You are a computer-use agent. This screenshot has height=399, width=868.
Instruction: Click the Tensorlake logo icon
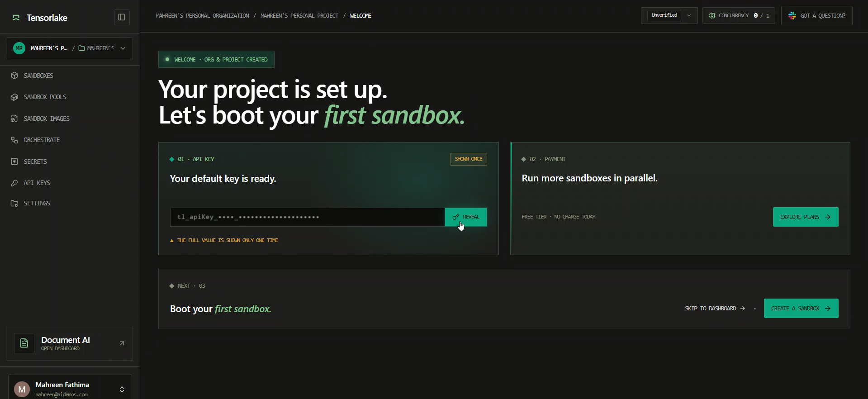click(16, 18)
